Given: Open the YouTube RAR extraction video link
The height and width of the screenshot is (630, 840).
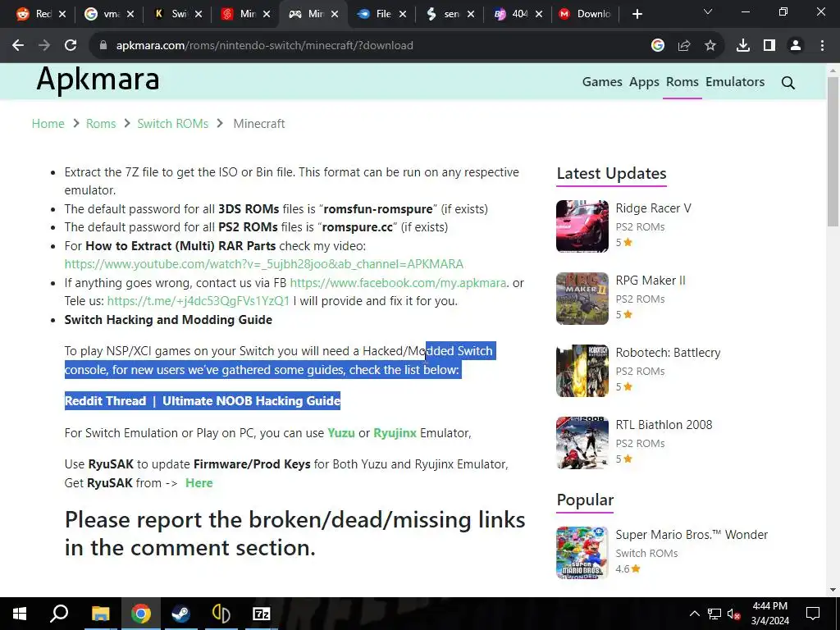Looking at the screenshot, I should 263,264.
